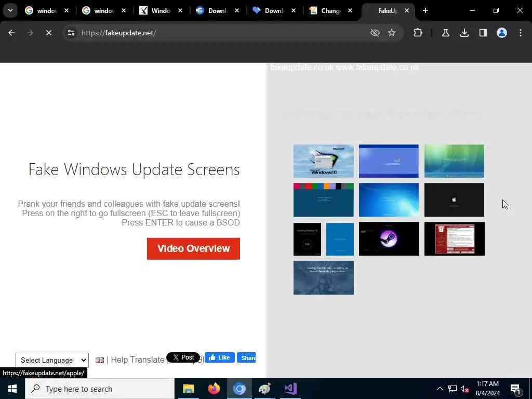Open Firefox from the taskbar

[x=214, y=389]
